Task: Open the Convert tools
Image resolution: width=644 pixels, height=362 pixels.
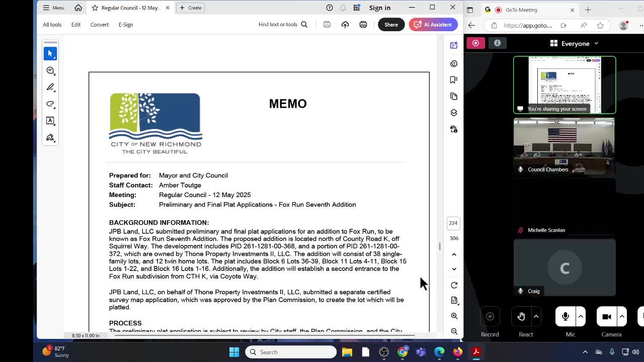Action: (x=100, y=25)
